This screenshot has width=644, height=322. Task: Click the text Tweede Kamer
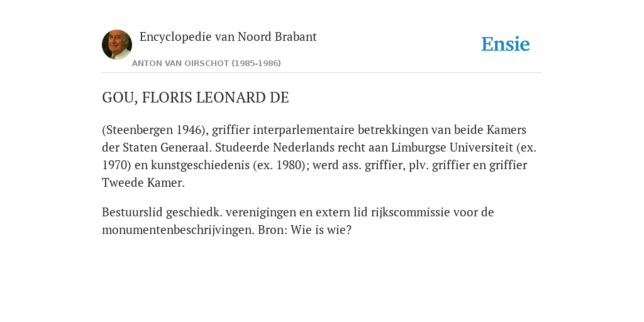click(x=143, y=183)
